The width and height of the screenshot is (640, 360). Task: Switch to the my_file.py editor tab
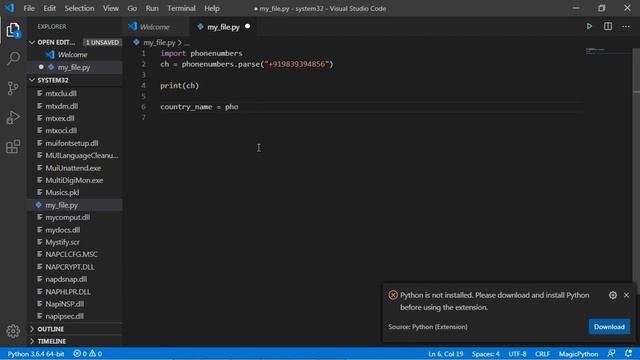pyautogui.click(x=223, y=27)
